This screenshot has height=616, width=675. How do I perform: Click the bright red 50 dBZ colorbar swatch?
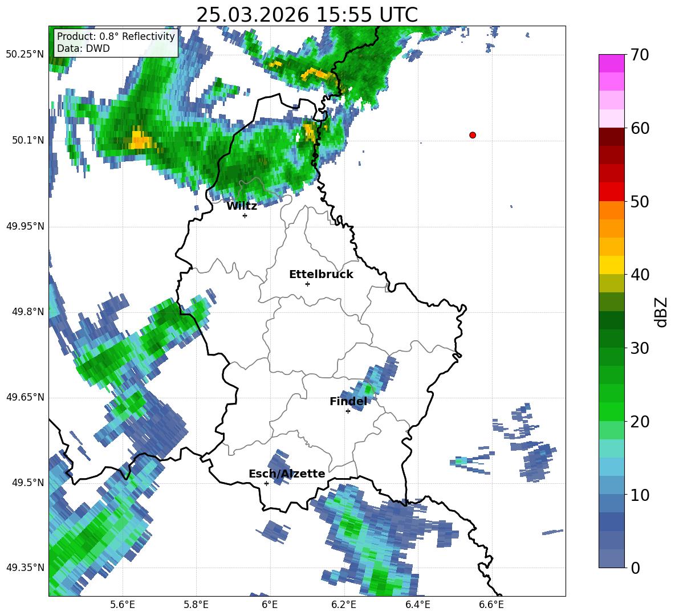click(x=611, y=192)
